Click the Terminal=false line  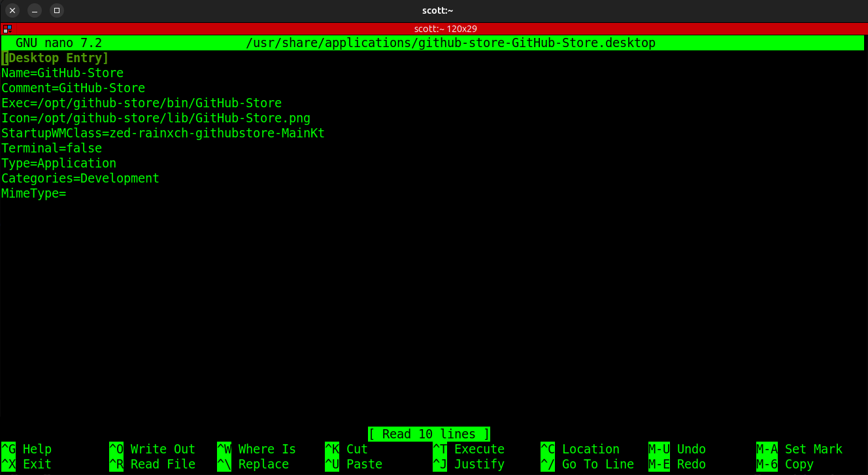point(52,149)
